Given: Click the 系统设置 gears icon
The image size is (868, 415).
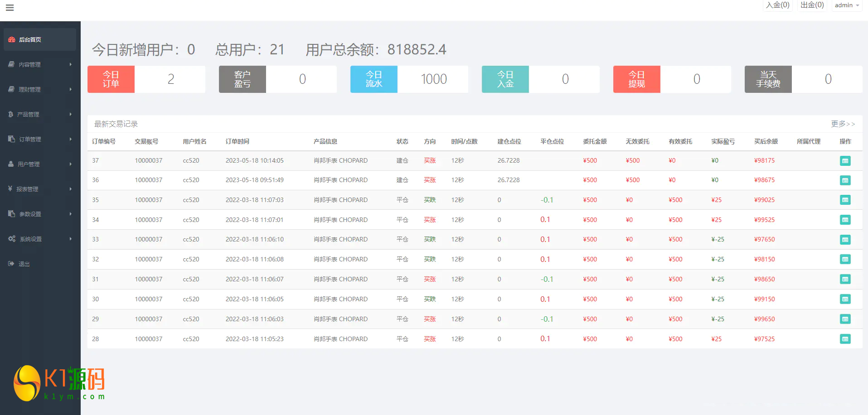Looking at the screenshot, I should tap(12, 239).
